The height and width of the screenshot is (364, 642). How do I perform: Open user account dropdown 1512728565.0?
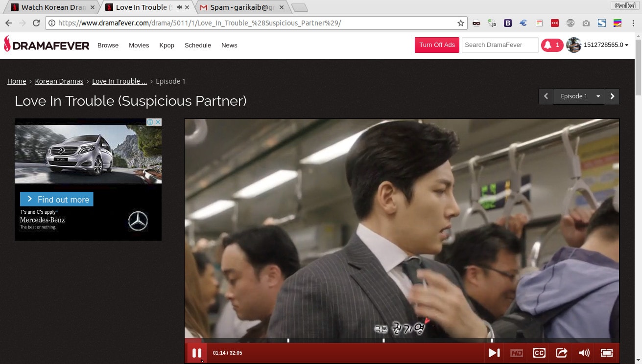(x=606, y=45)
